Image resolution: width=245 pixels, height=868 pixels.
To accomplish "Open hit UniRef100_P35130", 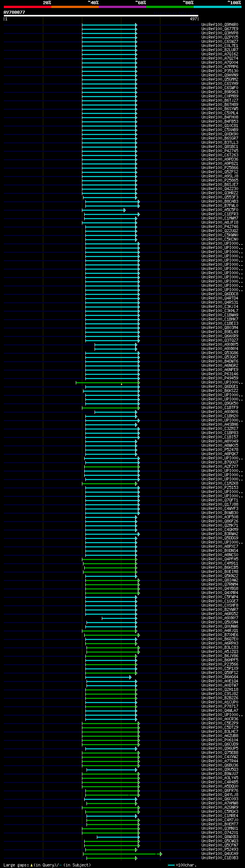I will click(220, 71).
